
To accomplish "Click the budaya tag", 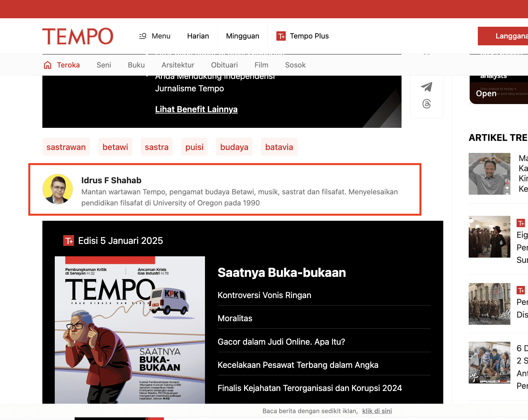I will 234,147.
